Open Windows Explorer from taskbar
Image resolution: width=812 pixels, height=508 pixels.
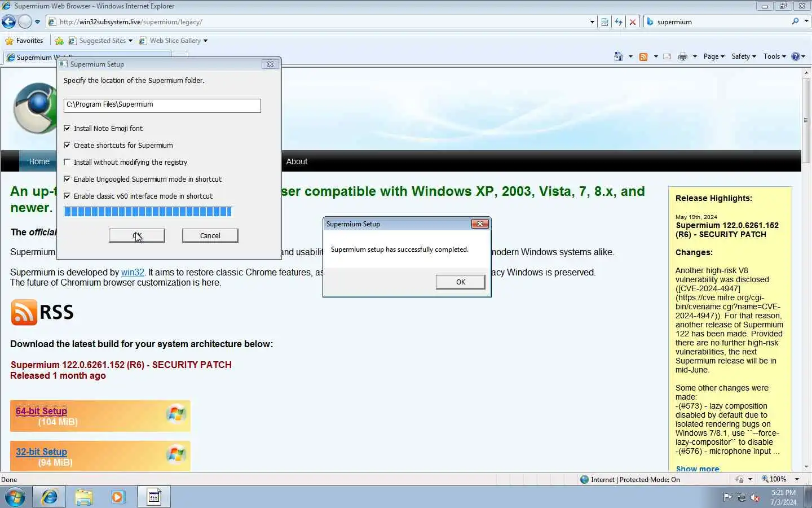(84, 497)
